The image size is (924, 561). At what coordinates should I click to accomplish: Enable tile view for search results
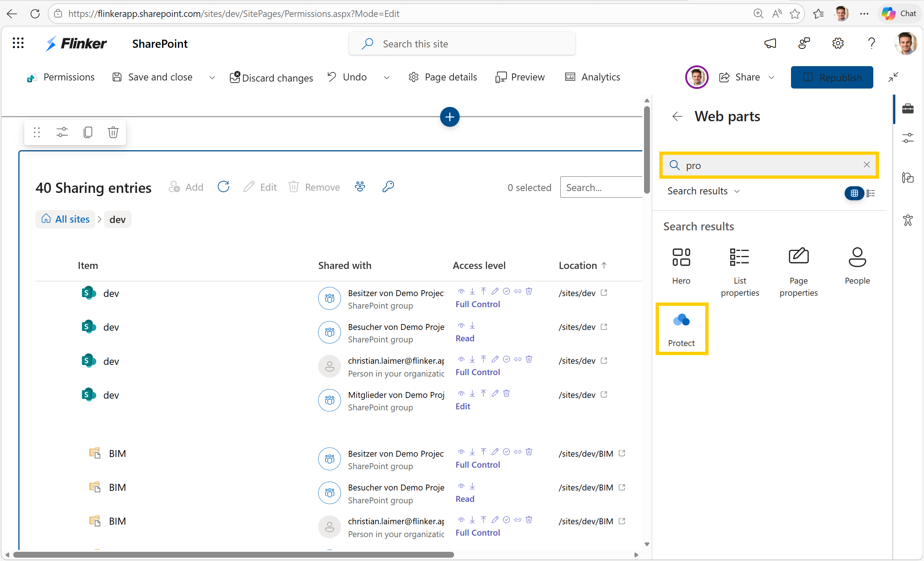[854, 193]
